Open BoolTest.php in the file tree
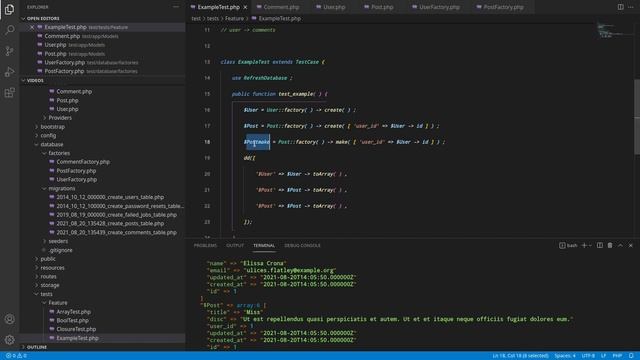The height and width of the screenshot is (360, 640). 72,320
